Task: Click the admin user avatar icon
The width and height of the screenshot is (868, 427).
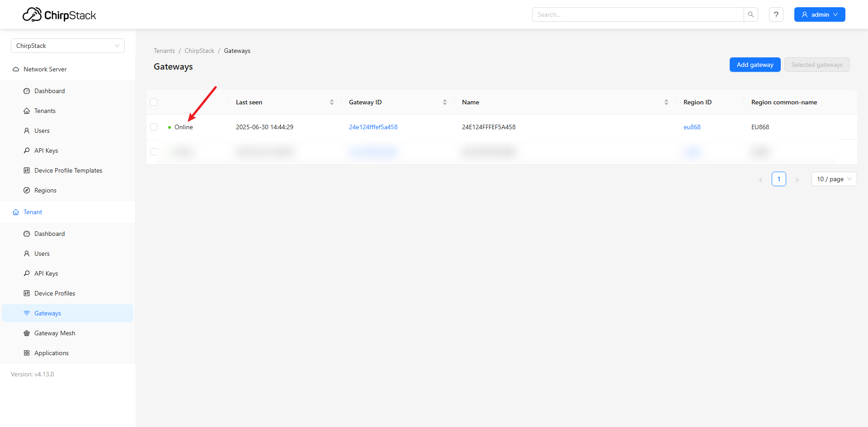Action: tap(805, 14)
